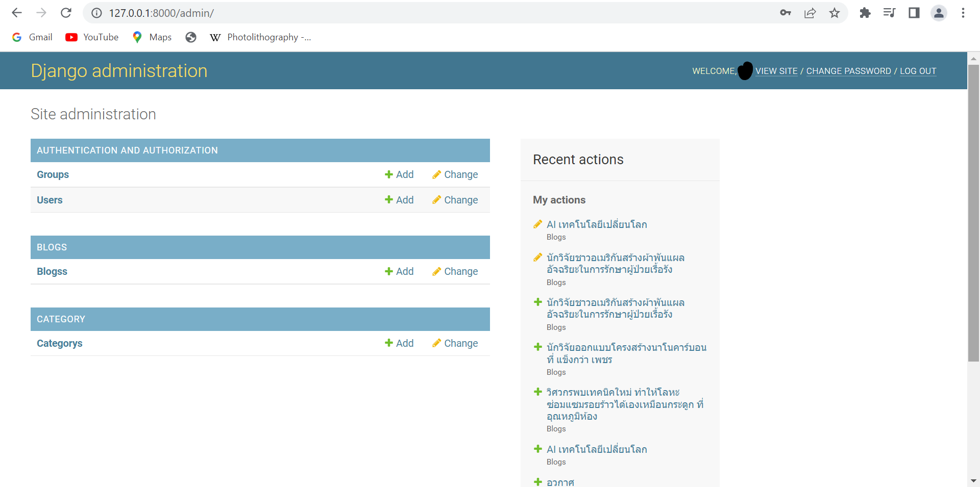Reload the admin page
The width and height of the screenshot is (980, 487).
coord(66,13)
